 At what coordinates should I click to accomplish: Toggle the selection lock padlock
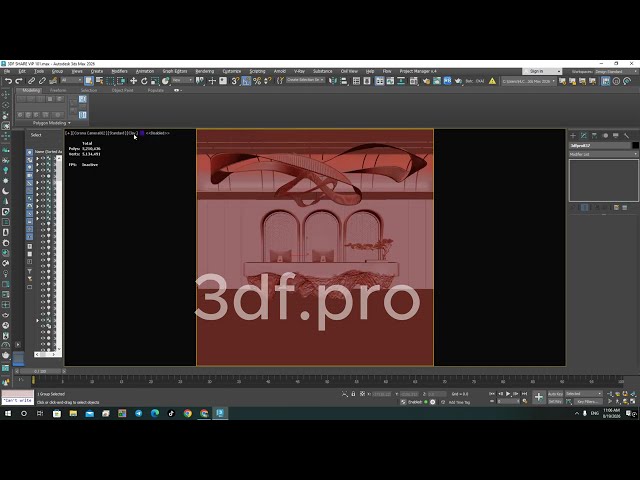353,394
